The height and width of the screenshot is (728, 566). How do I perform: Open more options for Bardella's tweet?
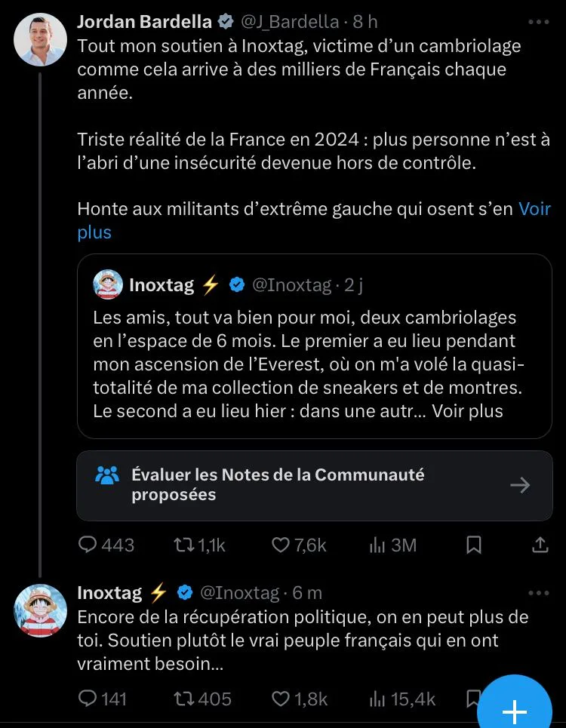[539, 22]
